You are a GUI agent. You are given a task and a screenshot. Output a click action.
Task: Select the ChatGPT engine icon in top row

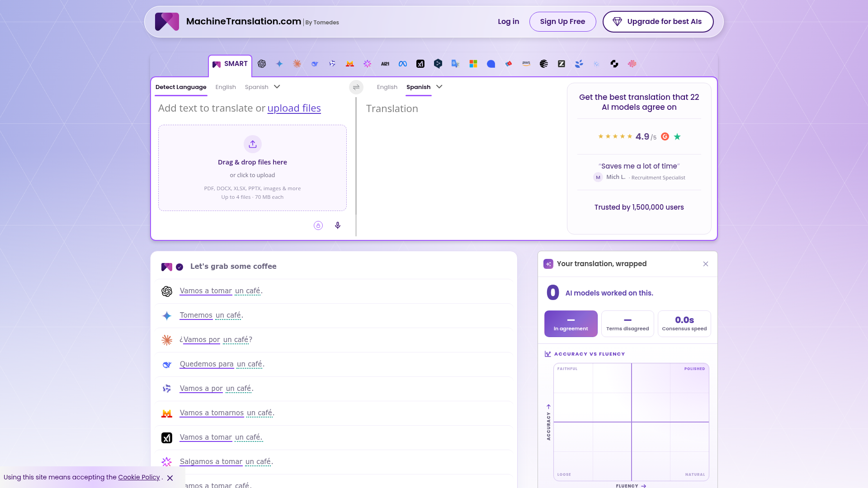tap(262, 64)
